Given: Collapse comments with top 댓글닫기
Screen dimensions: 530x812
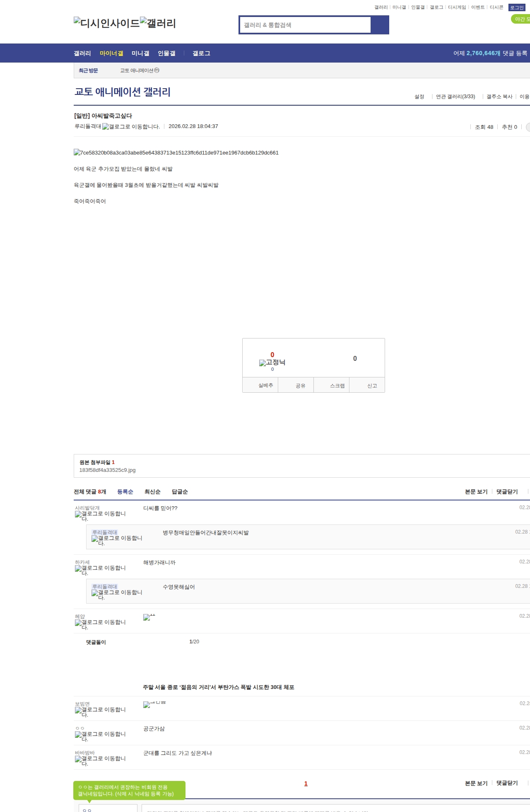Looking at the screenshot, I should click(x=507, y=492).
